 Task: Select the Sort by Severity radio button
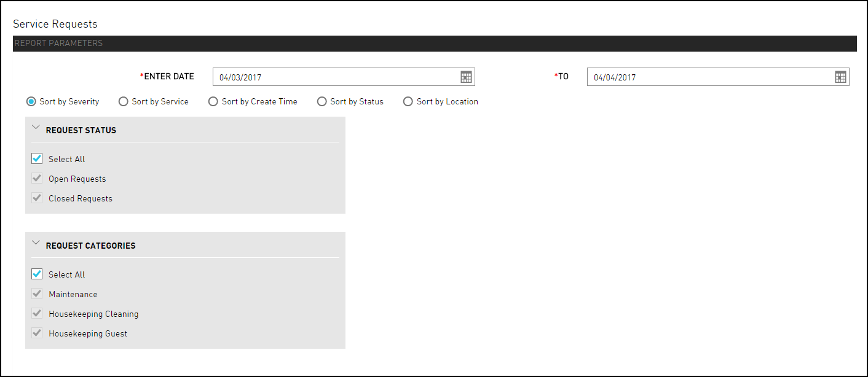pyautogui.click(x=31, y=101)
